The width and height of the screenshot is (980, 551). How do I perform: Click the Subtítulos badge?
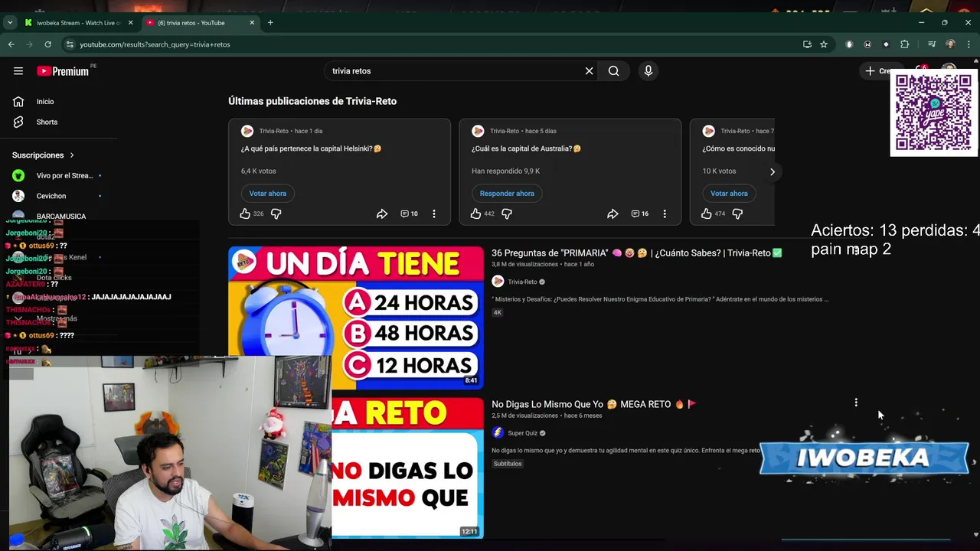click(x=508, y=464)
